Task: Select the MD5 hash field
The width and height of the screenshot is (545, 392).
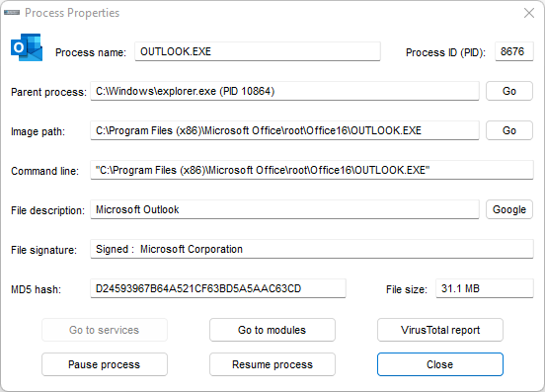Action: 218,288
